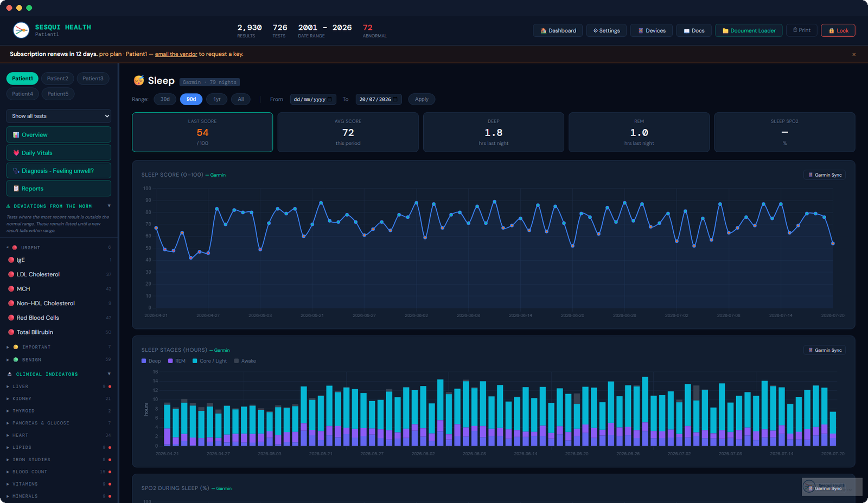Toggle the REM legend swatch
The height and width of the screenshot is (503, 868).
170,361
